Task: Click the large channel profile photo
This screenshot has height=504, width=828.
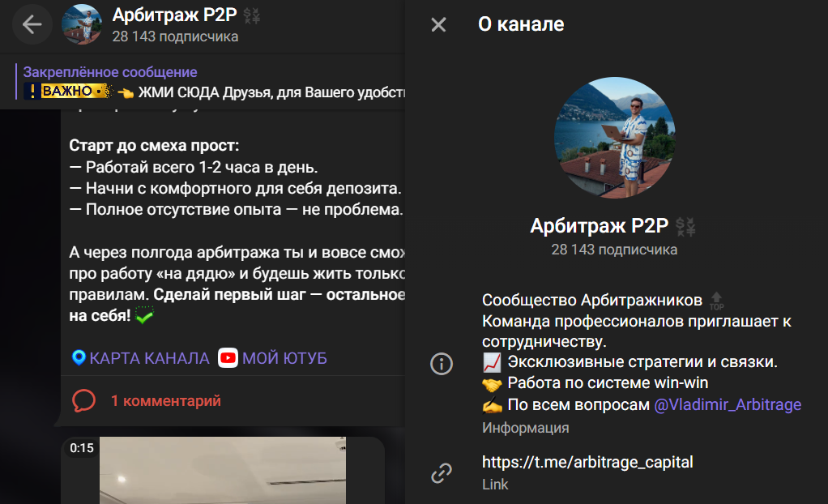Action: coord(616,138)
